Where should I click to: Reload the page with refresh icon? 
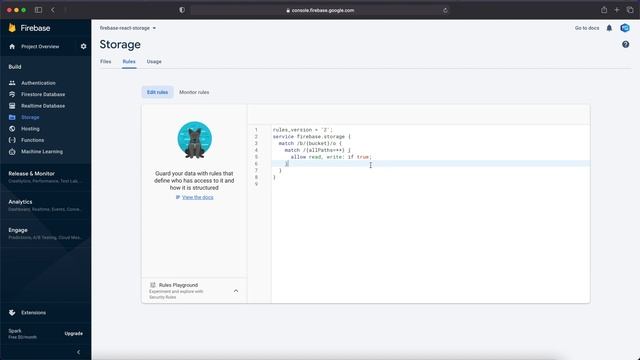point(445,10)
